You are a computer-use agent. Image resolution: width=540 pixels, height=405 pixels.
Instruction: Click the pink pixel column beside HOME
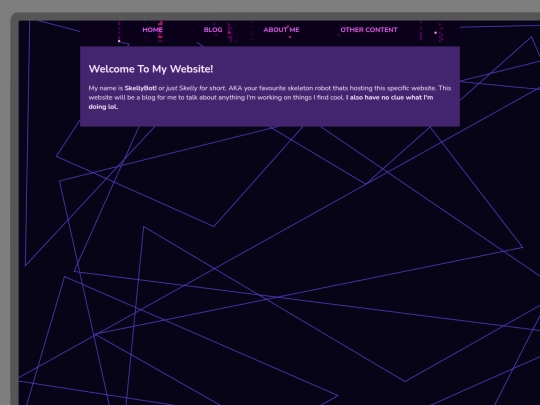160,32
